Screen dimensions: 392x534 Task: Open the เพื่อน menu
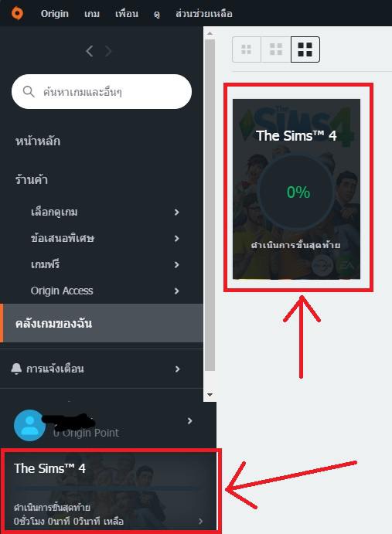point(127,14)
